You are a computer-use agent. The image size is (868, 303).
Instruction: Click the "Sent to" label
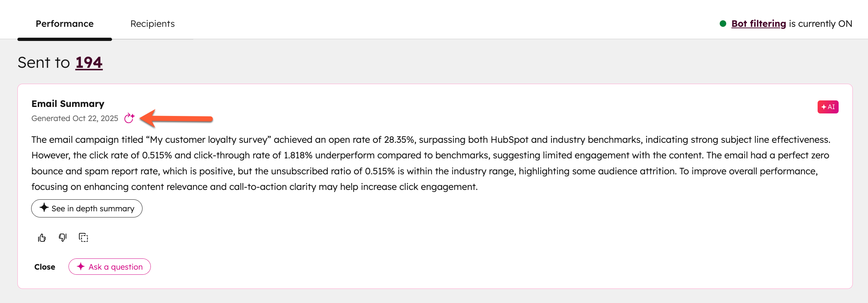(x=44, y=63)
